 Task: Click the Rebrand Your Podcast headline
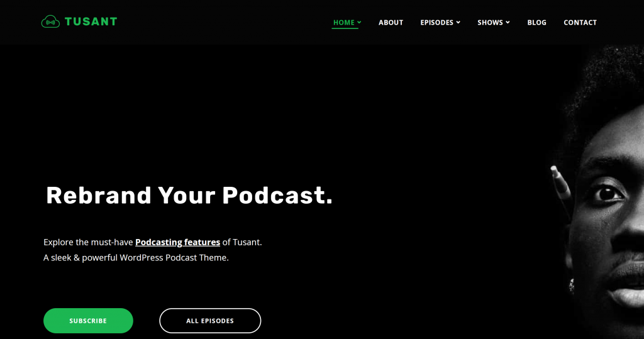[x=189, y=195]
